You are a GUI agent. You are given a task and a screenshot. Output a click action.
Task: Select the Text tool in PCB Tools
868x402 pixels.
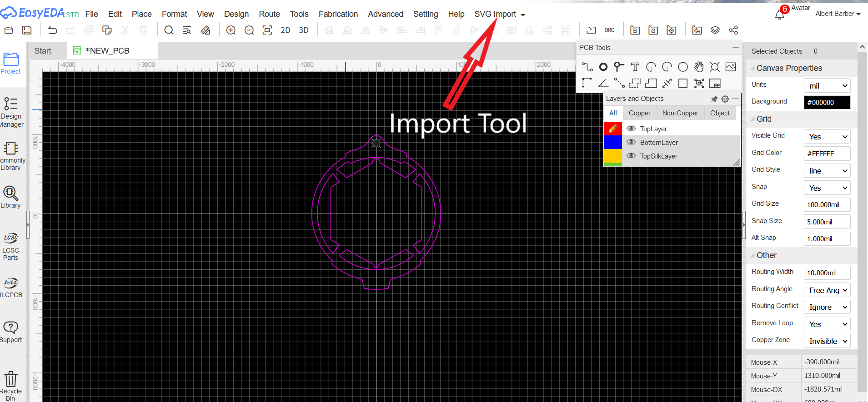[x=635, y=67]
